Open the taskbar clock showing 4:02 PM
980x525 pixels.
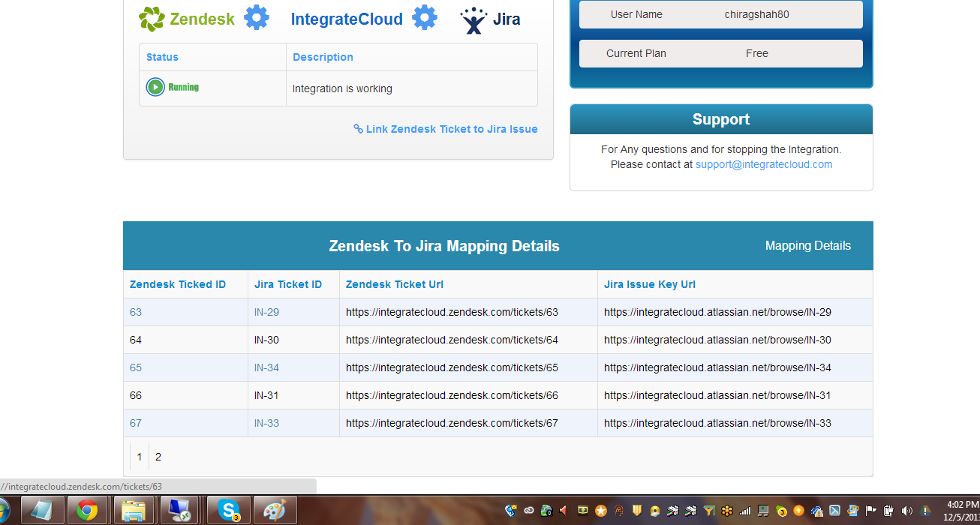[961, 511]
